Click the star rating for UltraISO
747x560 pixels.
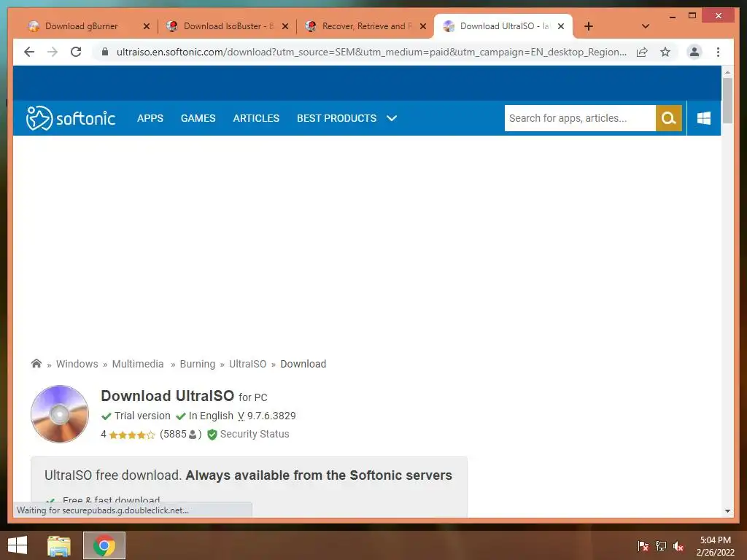pyautogui.click(x=131, y=435)
